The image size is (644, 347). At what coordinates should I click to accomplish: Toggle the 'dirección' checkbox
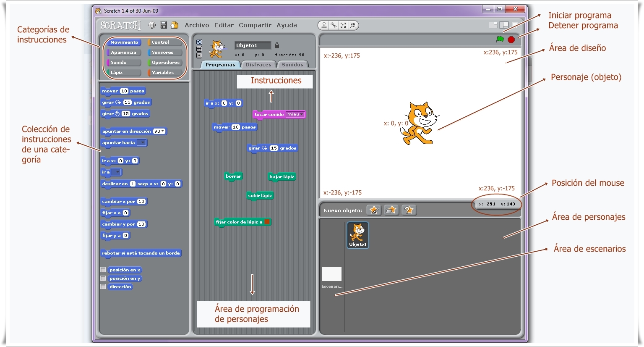[x=103, y=287]
